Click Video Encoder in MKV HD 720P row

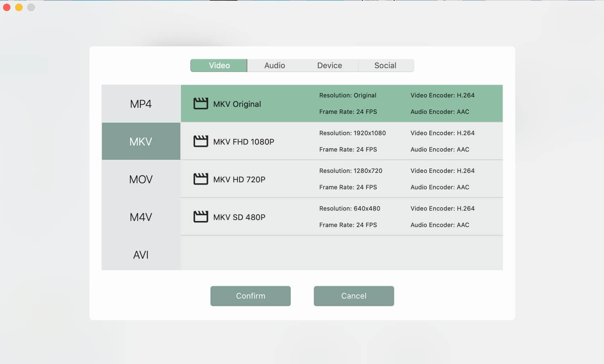[x=443, y=171]
